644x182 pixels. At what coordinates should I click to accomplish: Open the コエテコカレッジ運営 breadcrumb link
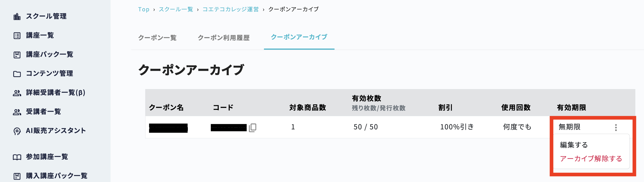[x=230, y=9]
